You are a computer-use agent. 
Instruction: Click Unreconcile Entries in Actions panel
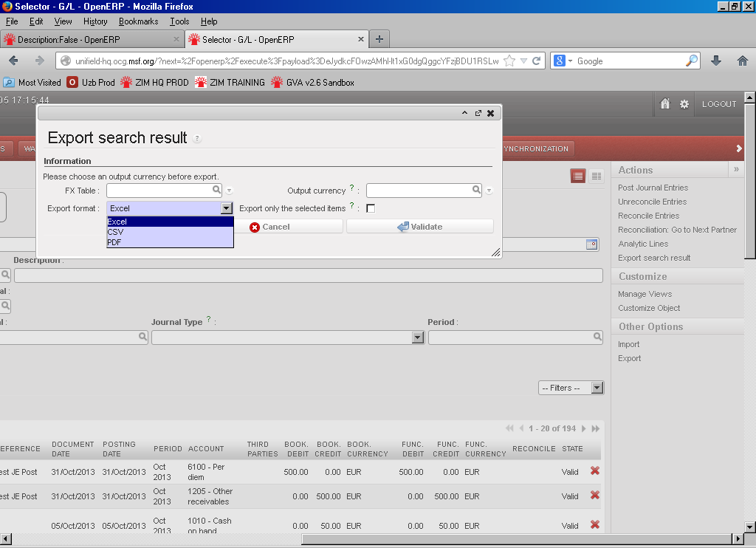coord(652,202)
